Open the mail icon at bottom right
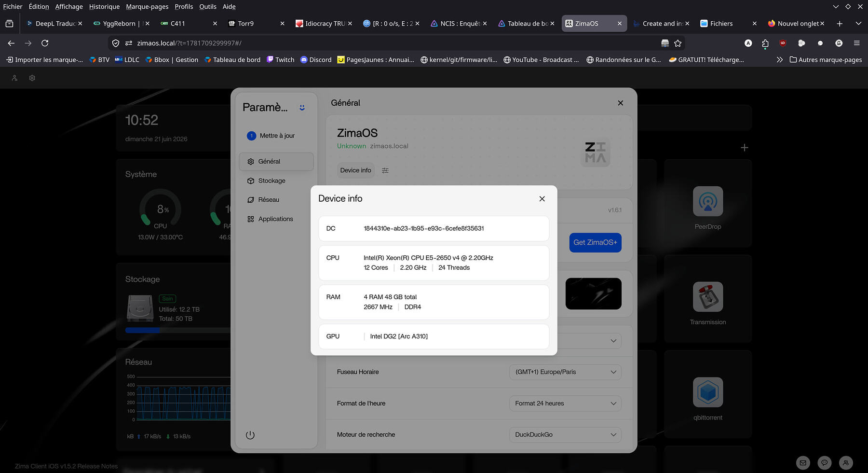 point(803,462)
